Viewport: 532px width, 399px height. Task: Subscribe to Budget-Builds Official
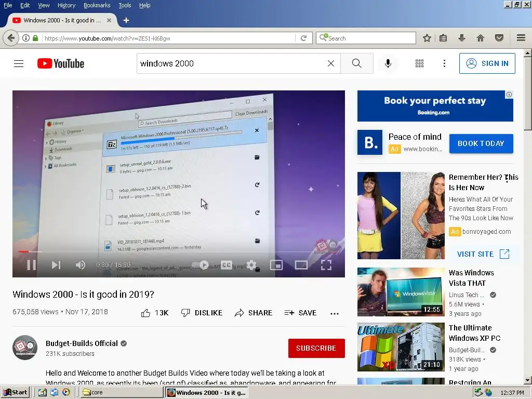click(316, 348)
